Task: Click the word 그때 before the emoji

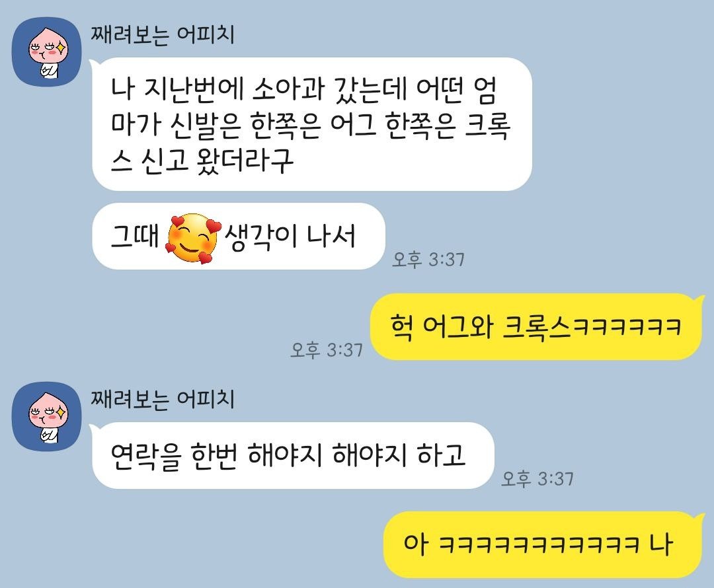Action: (135, 237)
